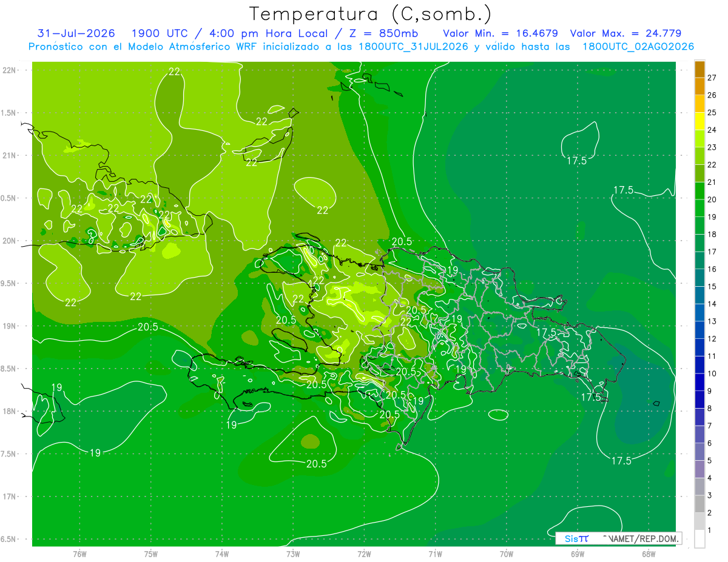
Task: Click the legend scale number 7
Action: point(710,426)
